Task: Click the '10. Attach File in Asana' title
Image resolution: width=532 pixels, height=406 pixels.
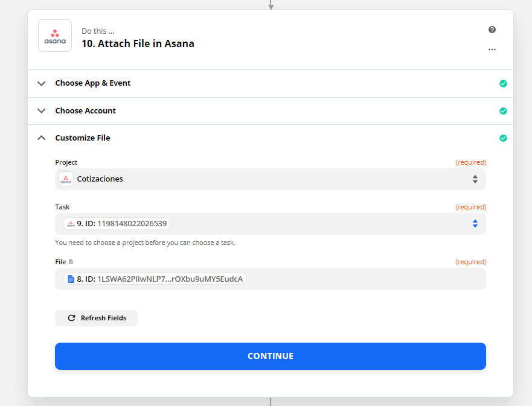Action: [138, 43]
